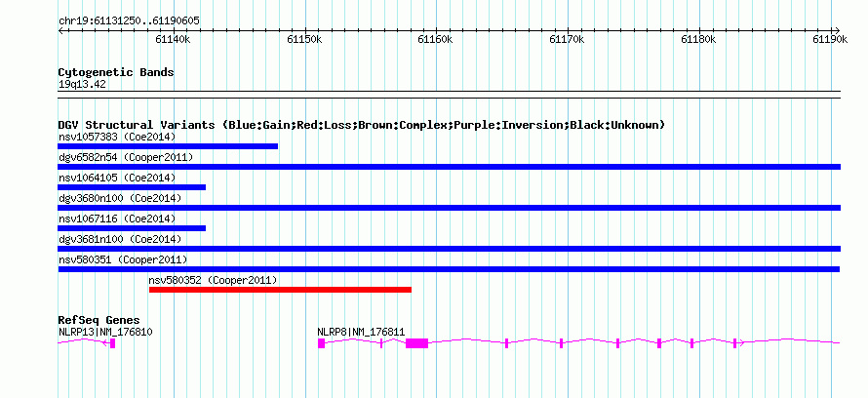The height and width of the screenshot is (398, 868).
Task: Click the first NLRP8 exon
Action: point(321,343)
